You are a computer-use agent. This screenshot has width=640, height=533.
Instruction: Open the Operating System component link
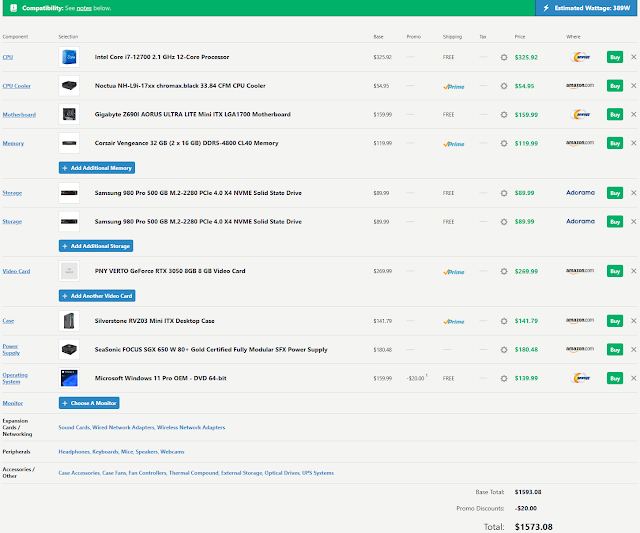click(x=15, y=378)
